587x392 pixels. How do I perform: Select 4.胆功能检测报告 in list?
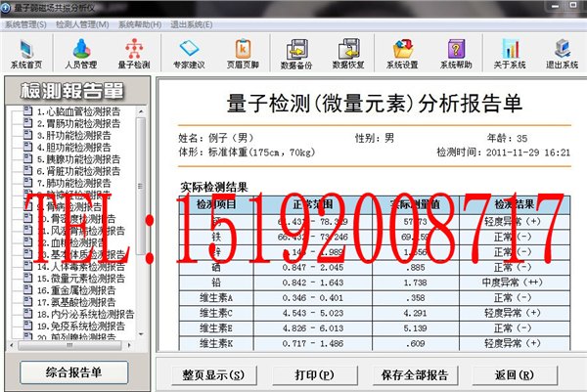[x=74, y=148]
